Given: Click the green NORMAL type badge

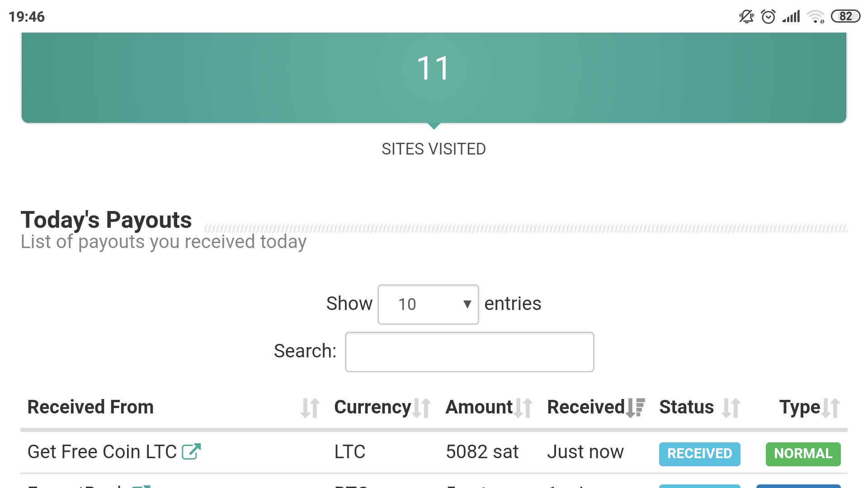Looking at the screenshot, I should click(803, 454).
